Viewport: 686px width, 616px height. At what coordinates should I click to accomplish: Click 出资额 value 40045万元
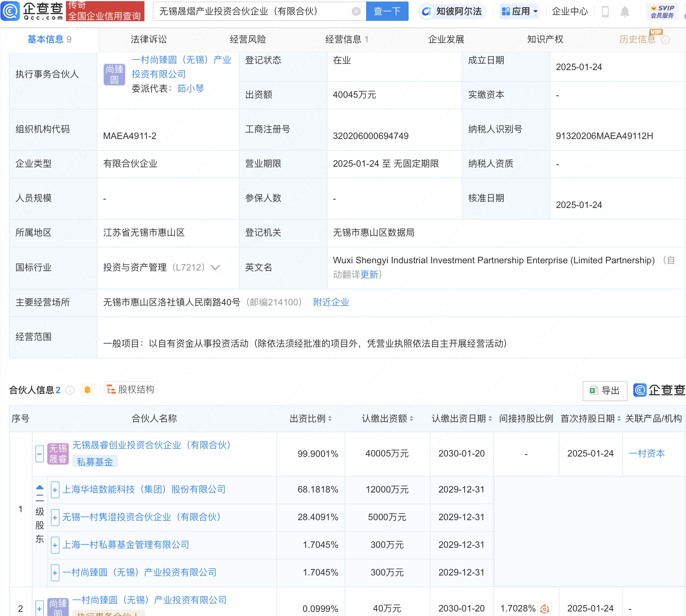(x=354, y=95)
